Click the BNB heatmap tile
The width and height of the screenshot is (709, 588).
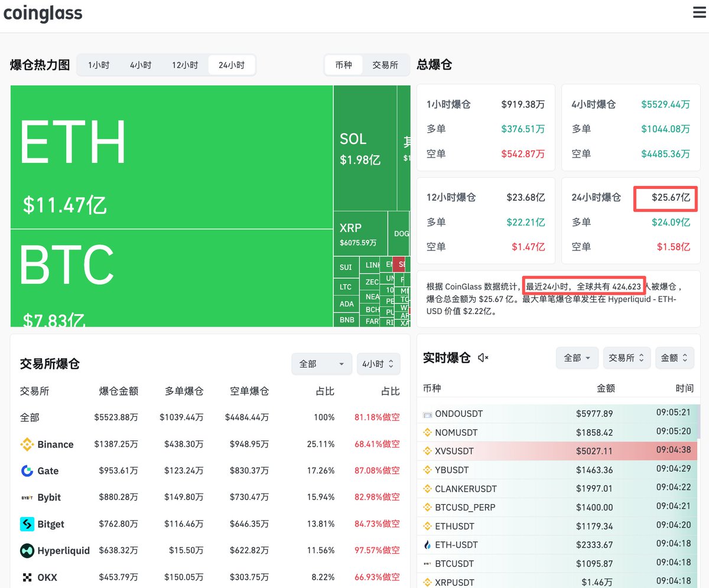(x=346, y=320)
